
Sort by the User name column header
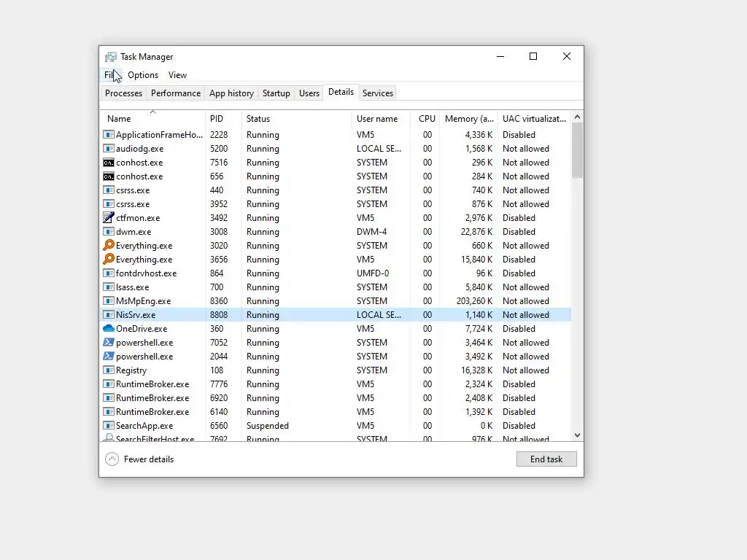[x=381, y=119]
